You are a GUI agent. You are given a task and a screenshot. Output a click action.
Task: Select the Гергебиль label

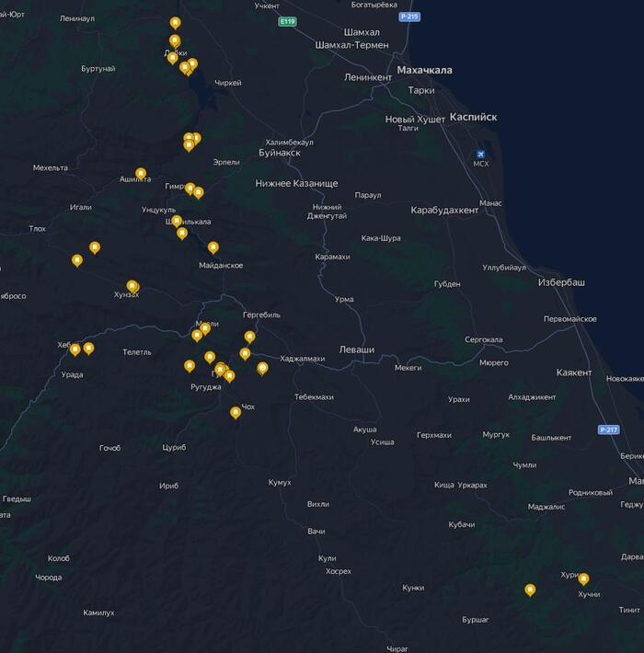coord(261,315)
